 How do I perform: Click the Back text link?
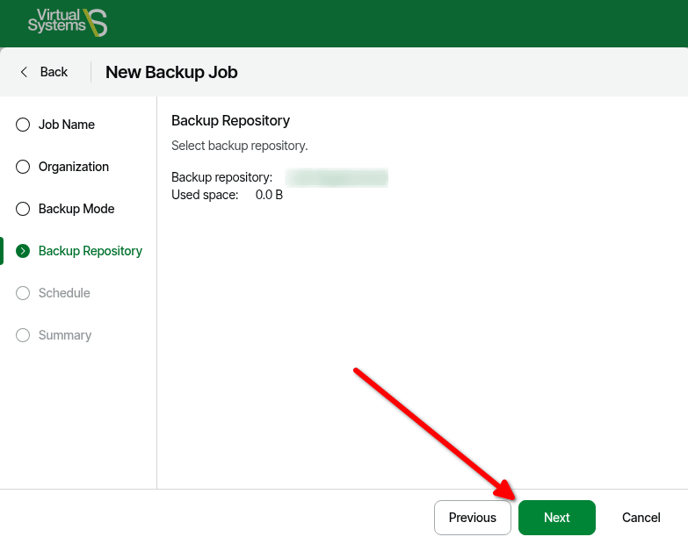click(54, 72)
